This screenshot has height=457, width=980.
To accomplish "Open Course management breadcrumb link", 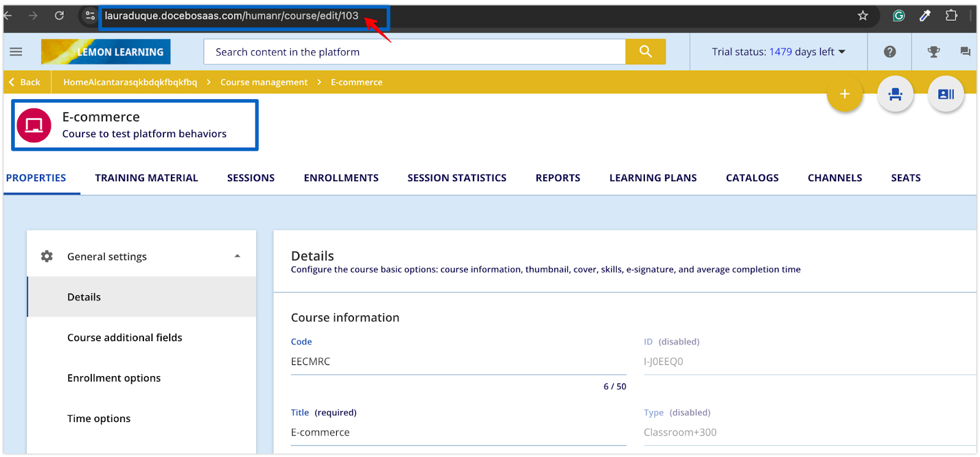I will 264,82.
